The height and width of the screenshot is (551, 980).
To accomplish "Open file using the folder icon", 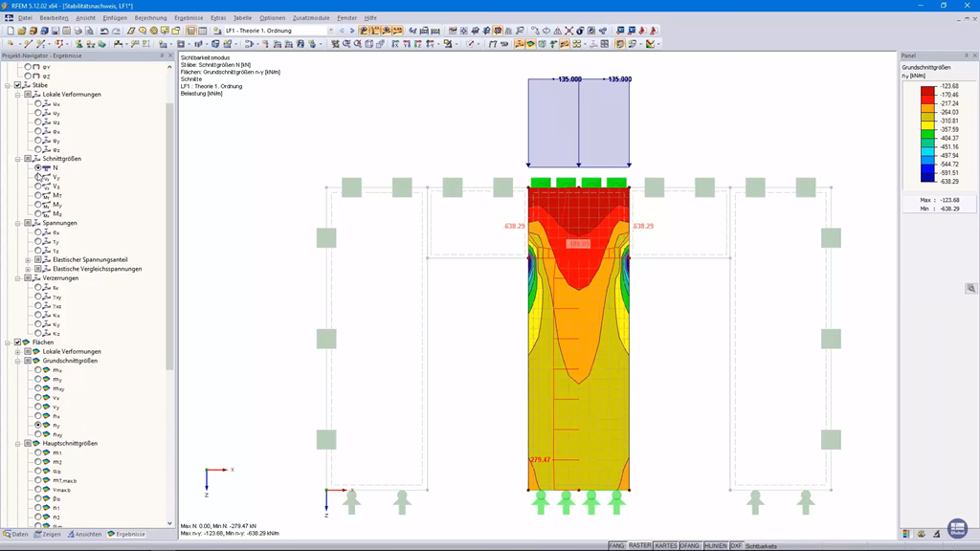I will click(22, 31).
